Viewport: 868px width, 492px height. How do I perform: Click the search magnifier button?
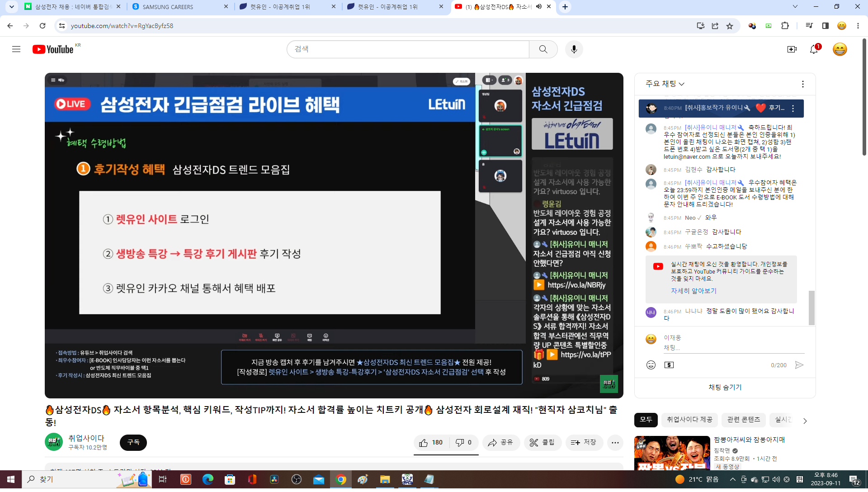(x=543, y=49)
